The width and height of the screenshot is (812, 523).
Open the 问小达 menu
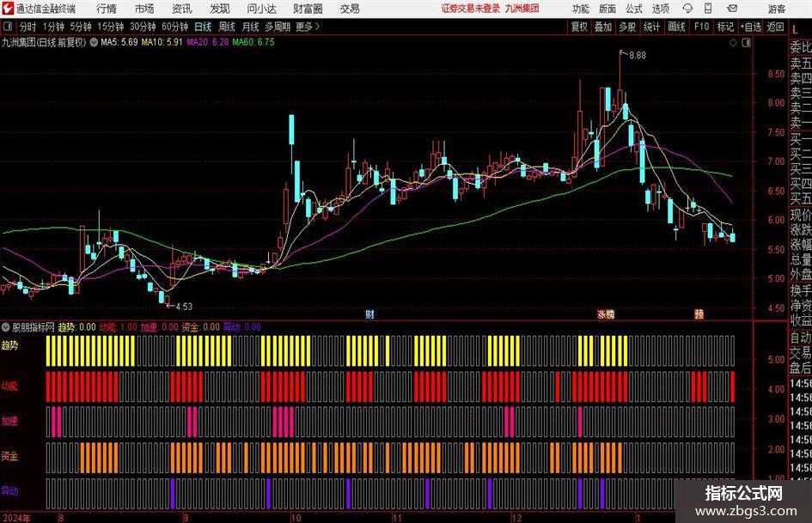pos(261,9)
